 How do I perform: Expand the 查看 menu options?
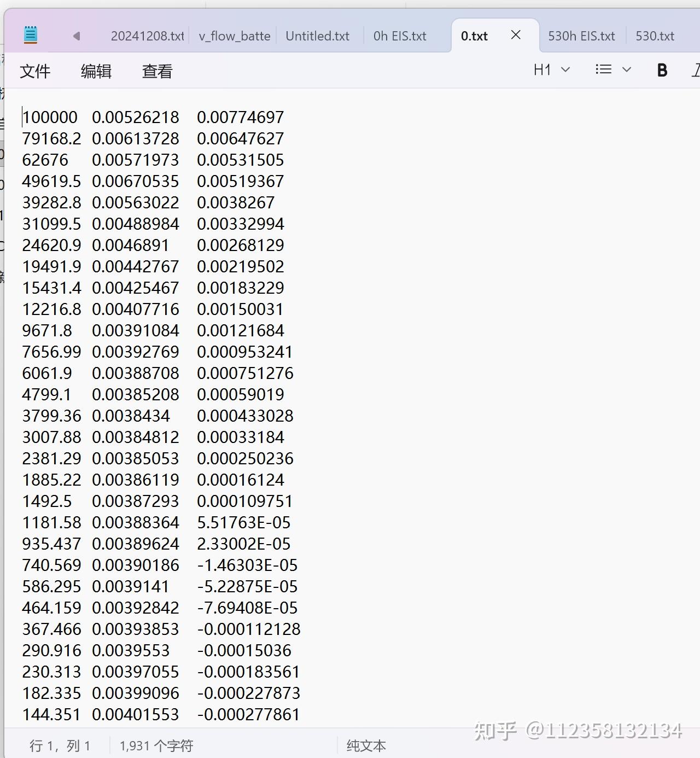pos(157,71)
